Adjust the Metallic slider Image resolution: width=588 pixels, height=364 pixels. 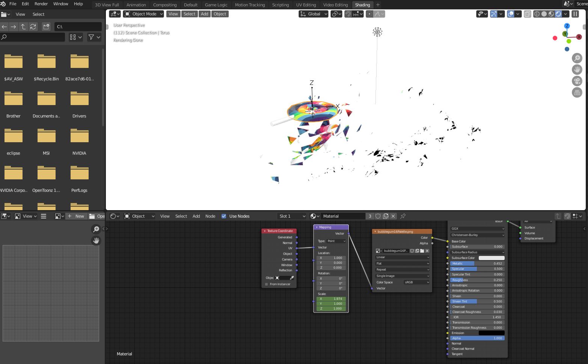(477, 263)
